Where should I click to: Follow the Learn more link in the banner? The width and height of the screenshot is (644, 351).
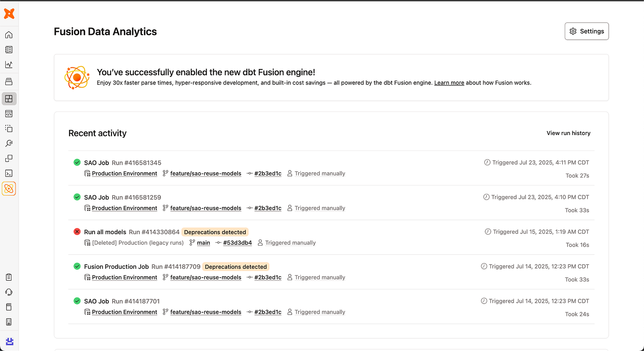pyautogui.click(x=449, y=83)
